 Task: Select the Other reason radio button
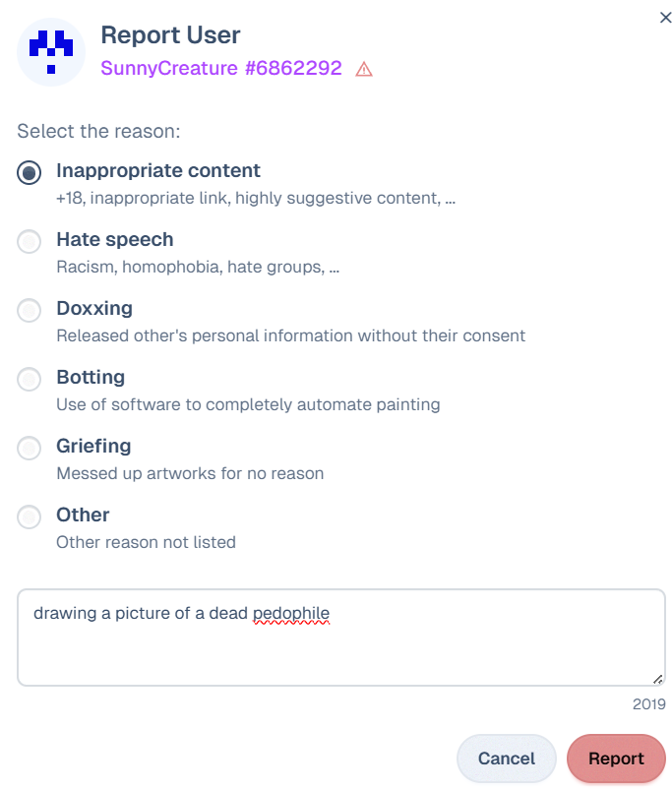point(30,516)
